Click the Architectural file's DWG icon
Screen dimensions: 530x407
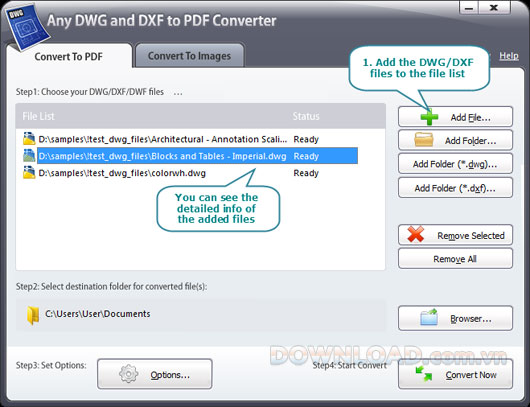[x=29, y=139]
